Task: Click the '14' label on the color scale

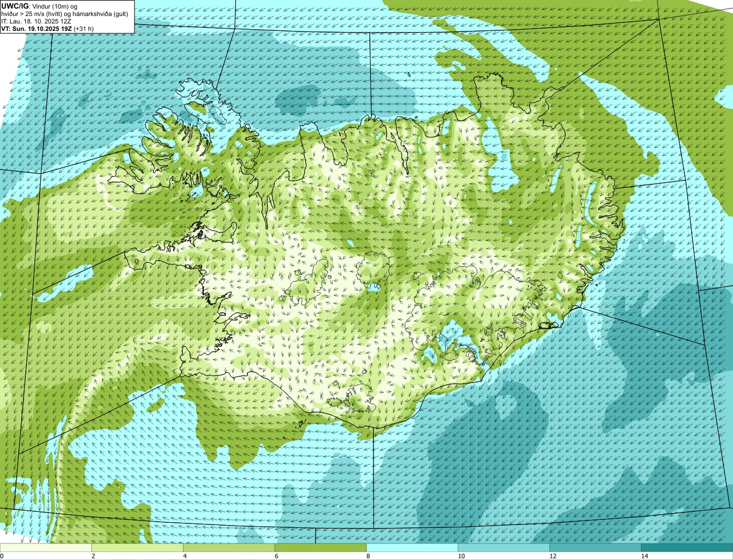Action: point(644,556)
